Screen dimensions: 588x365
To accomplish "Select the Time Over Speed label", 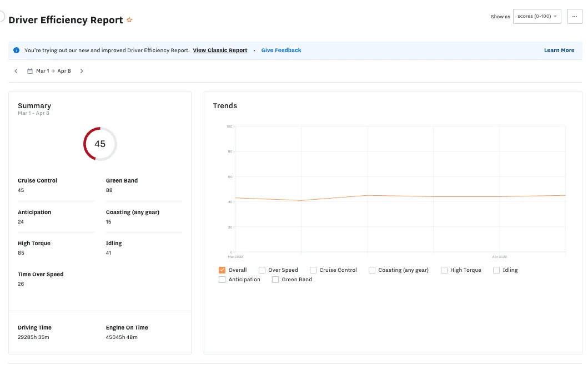I will [41, 275].
